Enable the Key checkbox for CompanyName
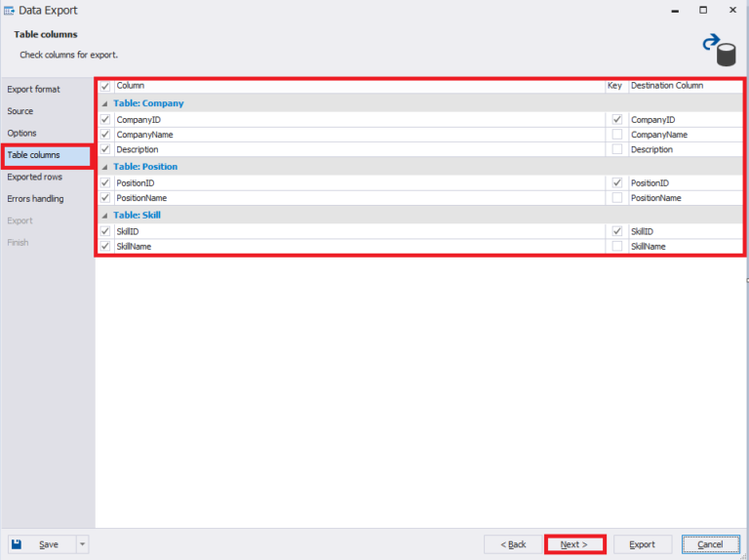 point(617,135)
